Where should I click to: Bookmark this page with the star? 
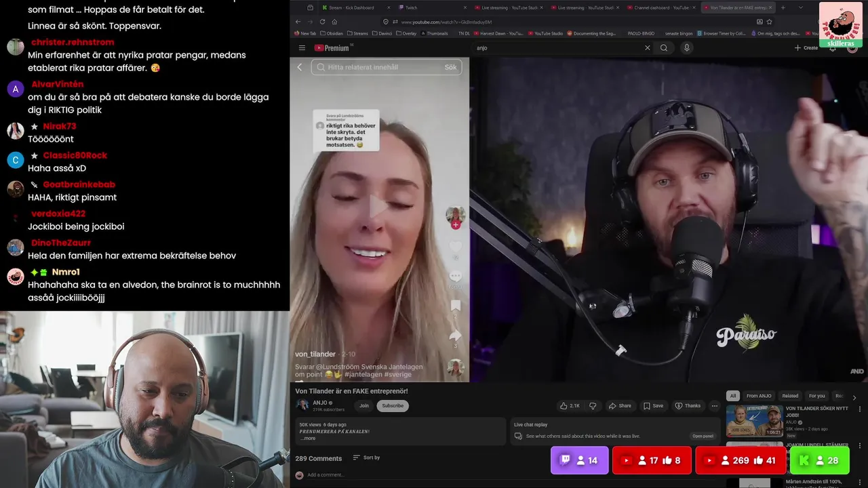click(x=769, y=22)
